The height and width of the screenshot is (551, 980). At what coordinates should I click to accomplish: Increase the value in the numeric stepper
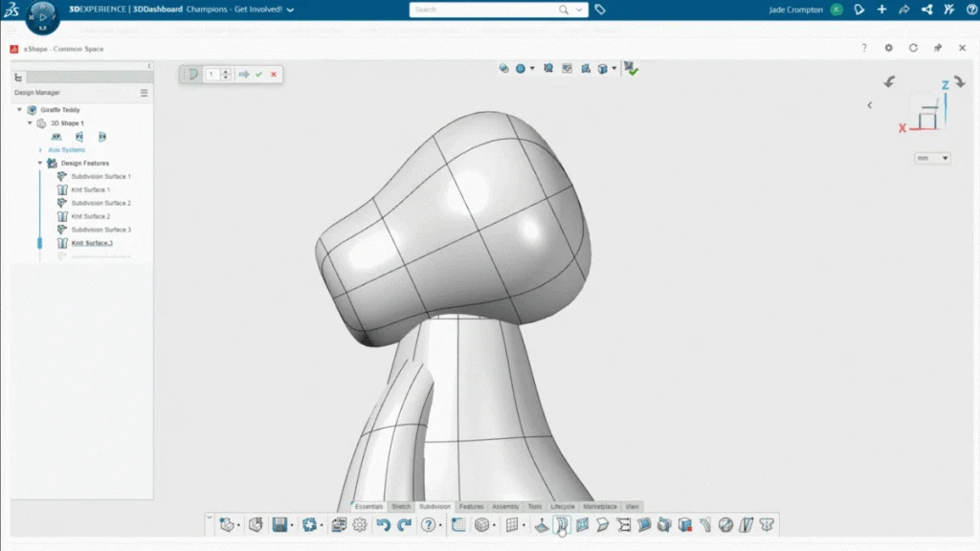pyautogui.click(x=227, y=71)
